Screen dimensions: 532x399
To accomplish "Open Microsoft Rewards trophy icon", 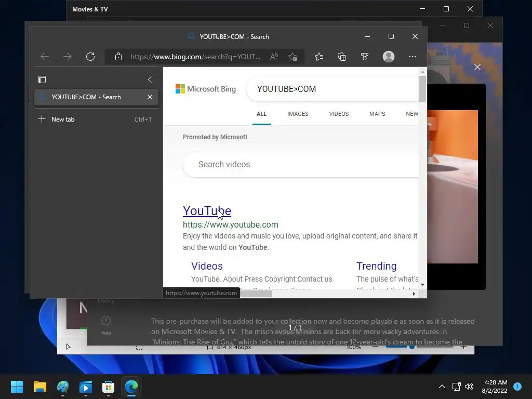I will [x=365, y=57].
